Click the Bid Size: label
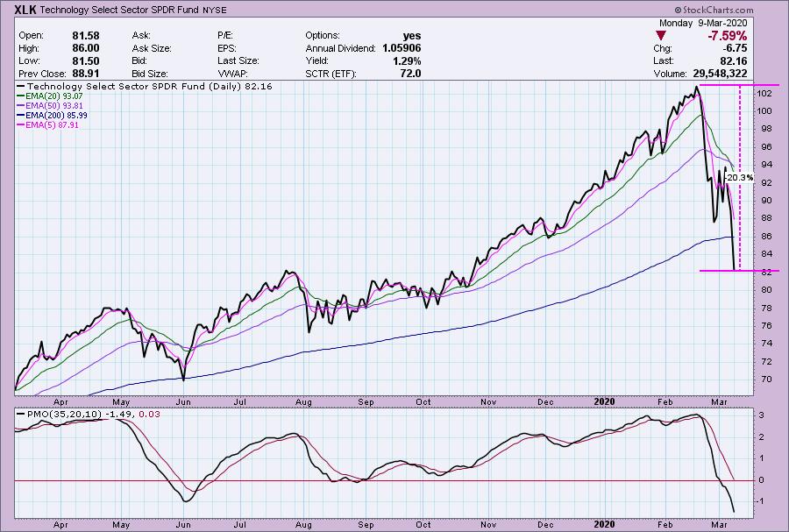The height and width of the screenshot is (532, 789). (x=150, y=74)
